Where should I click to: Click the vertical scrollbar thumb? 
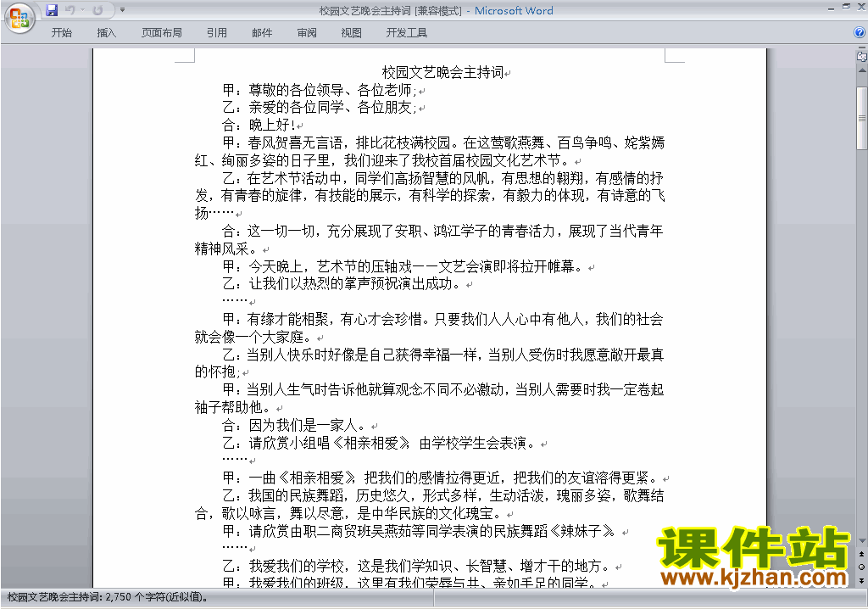click(861, 118)
